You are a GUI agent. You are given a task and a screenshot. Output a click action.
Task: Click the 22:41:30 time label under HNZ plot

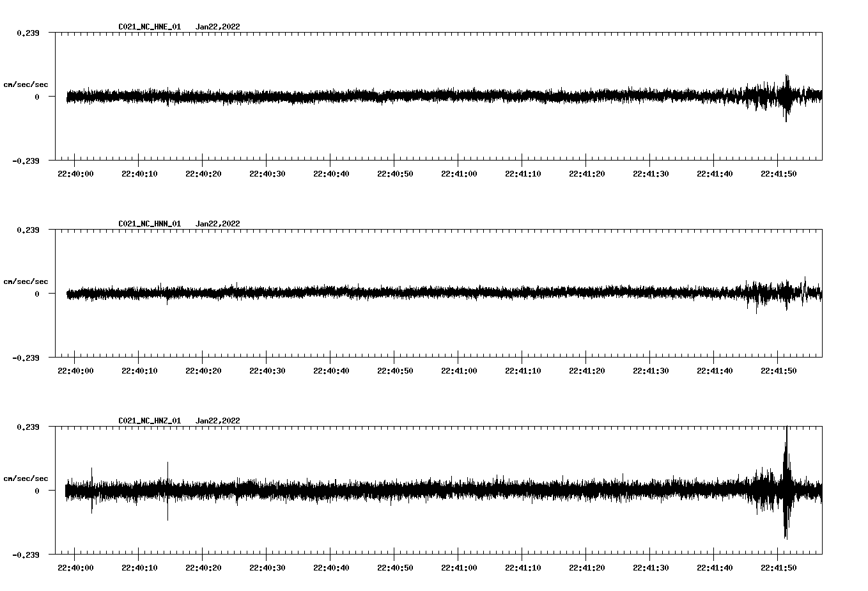651,568
